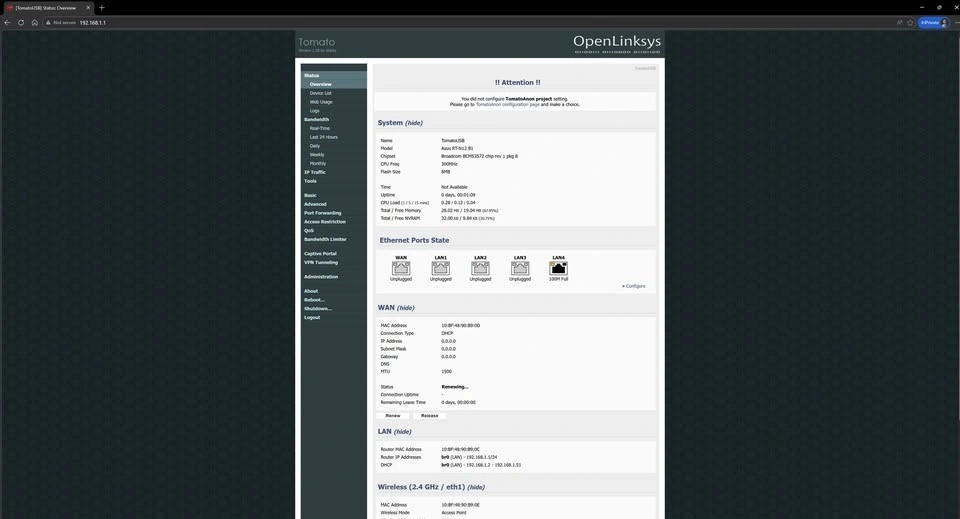Click the LAN1 port icon
Viewport: 960px width, 519px height.
tap(440, 268)
